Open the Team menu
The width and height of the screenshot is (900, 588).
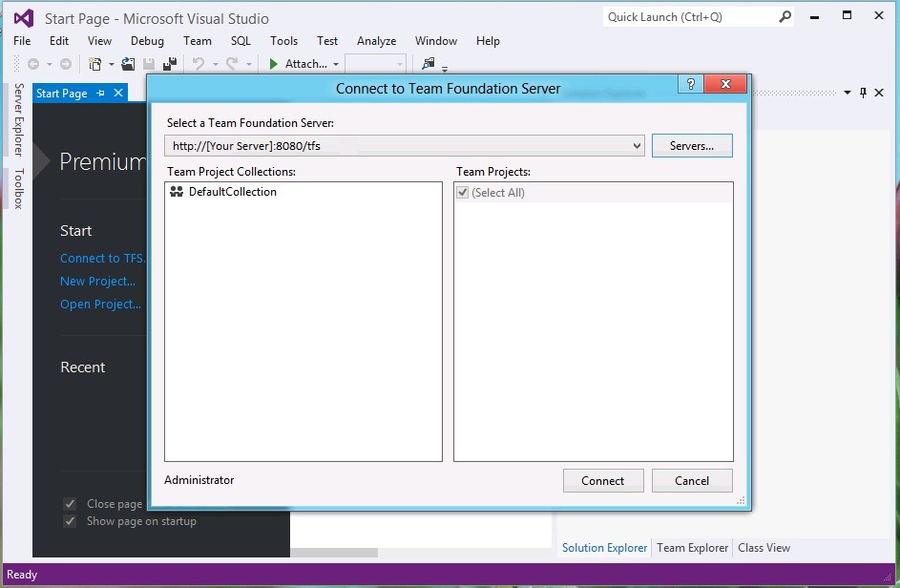tap(198, 41)
